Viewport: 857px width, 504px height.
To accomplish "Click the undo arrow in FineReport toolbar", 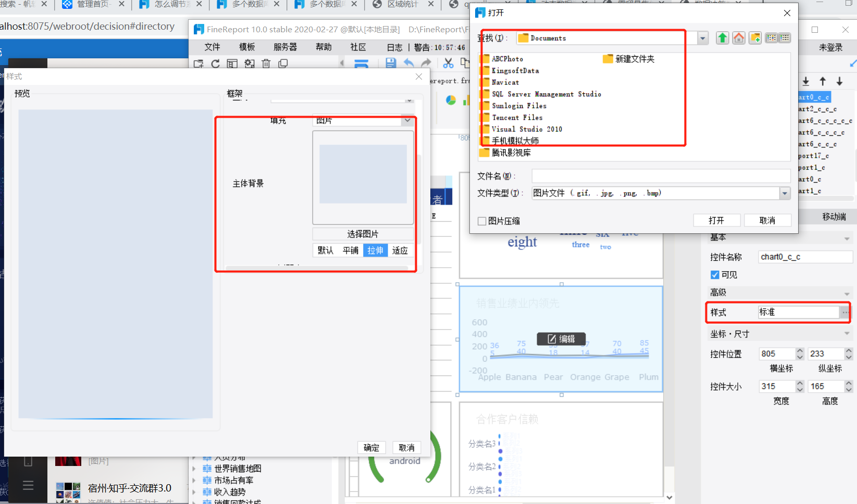I will (x=409, y=63).
